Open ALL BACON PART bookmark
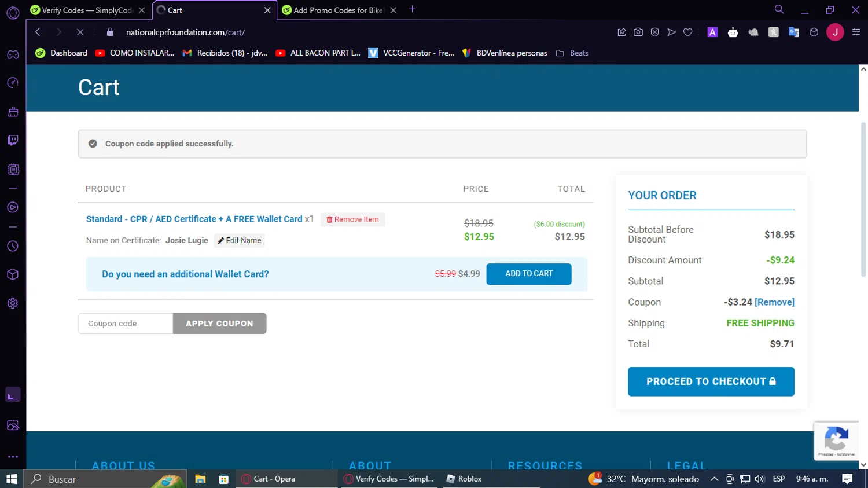Viewport: 868px width, 488px height. pyautogui.click(x=318, y=53)
